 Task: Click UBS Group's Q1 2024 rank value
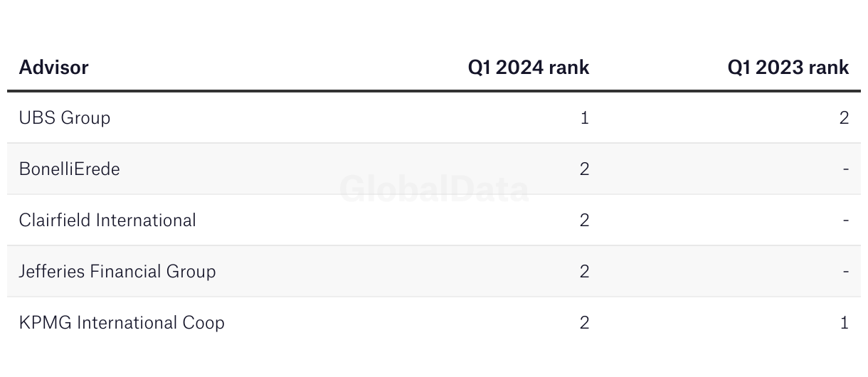point(585,117)
